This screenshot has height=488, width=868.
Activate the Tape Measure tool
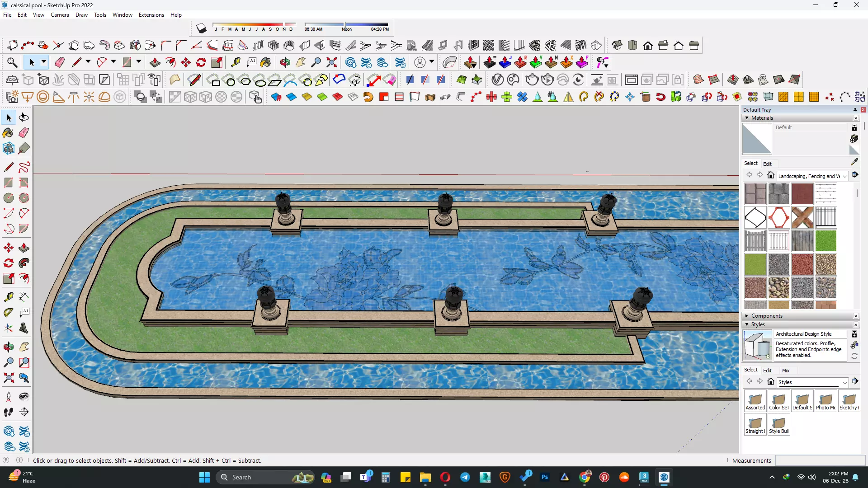click(8, 297)
